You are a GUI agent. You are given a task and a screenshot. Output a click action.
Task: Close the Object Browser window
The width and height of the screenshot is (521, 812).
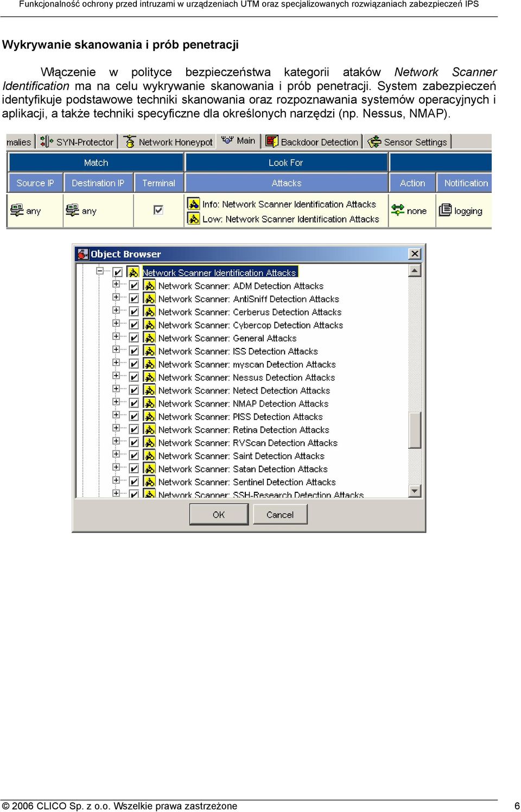coord(415,253)
